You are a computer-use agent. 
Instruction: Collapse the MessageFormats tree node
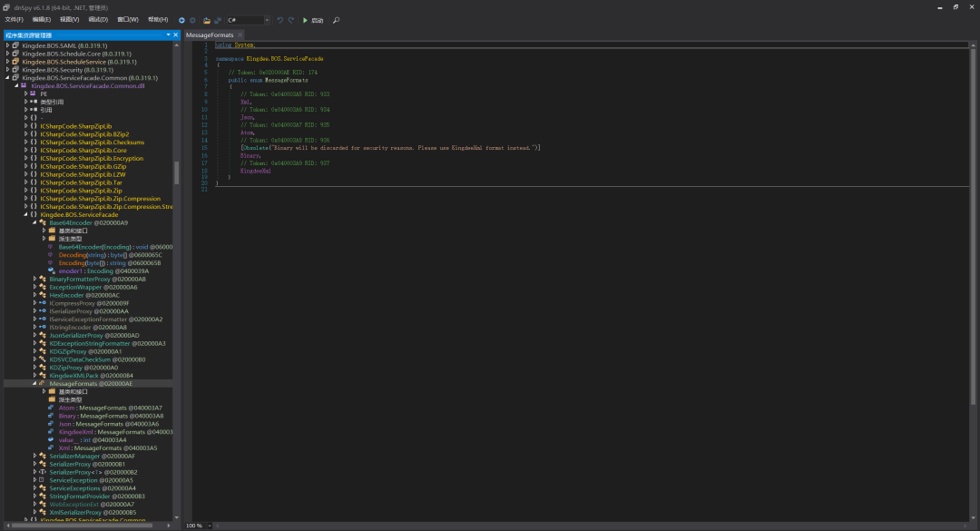[35, 383]
